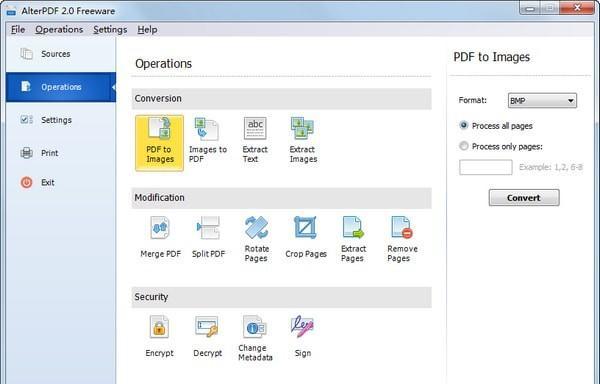Click the Conversion section header
Screen dimensions: 600x384
(x=282, y=99)
